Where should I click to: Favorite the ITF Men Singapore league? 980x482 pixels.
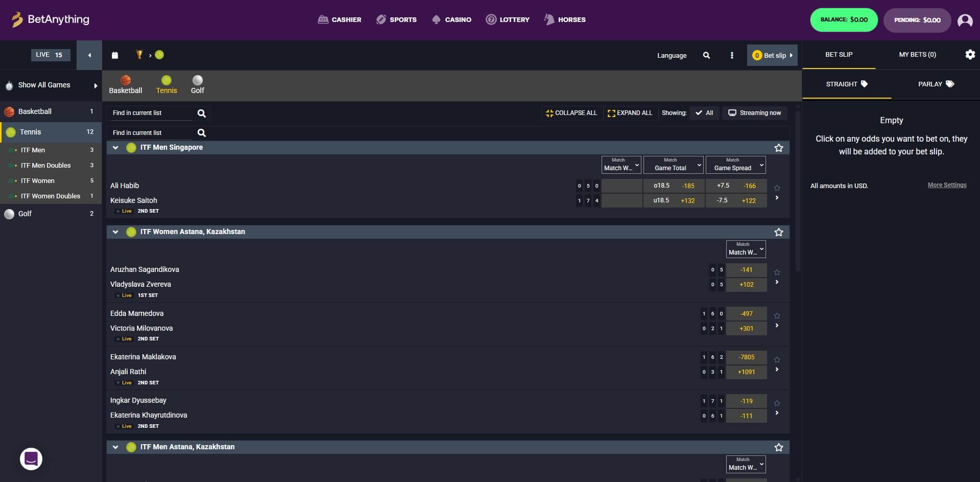[x=778, y=148]
